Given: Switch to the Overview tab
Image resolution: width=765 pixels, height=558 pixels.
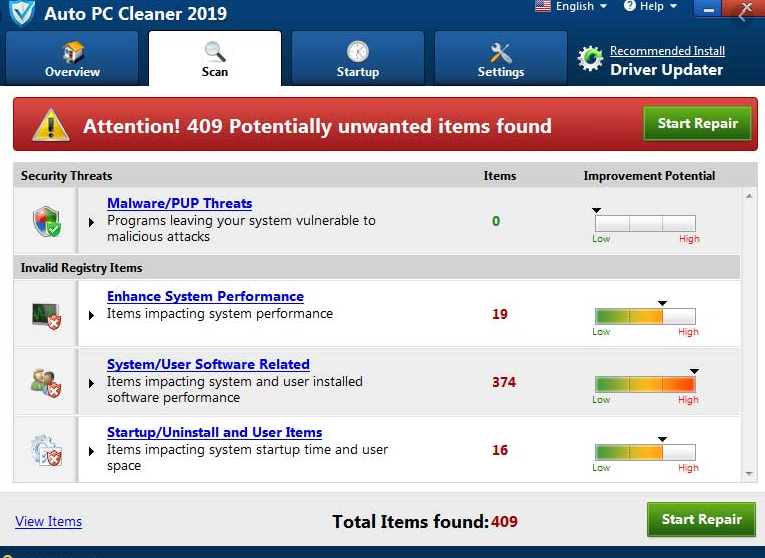Looking at the screenshot, I should click(x=72, y=59).
